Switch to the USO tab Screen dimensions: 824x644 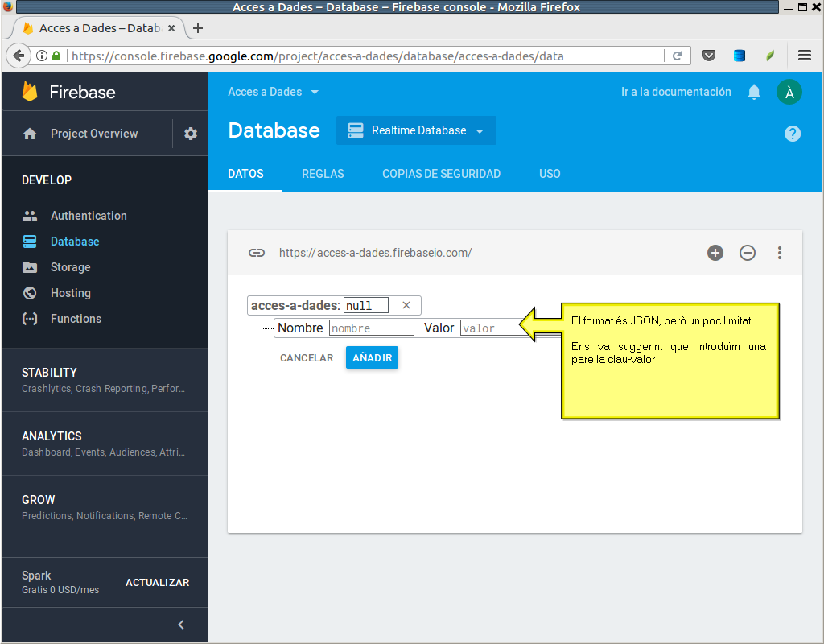pyautogui.click(x=550, y=174)
